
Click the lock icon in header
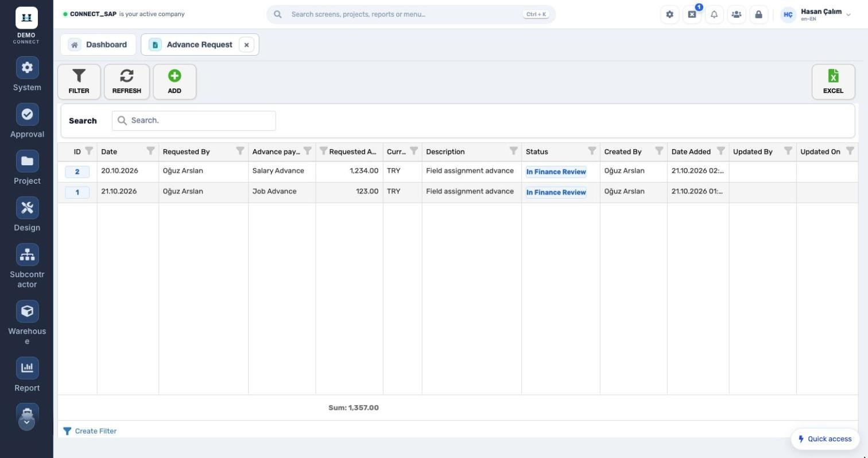(758, 14)
